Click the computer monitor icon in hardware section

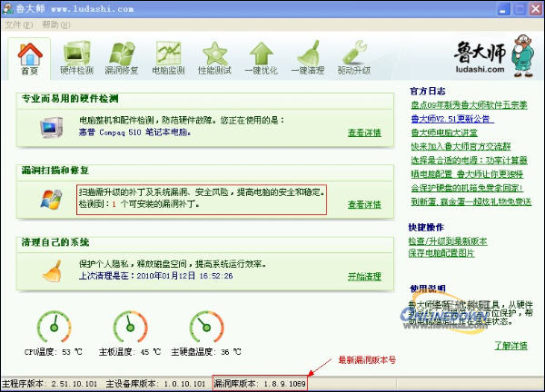[x=51, y=127]
